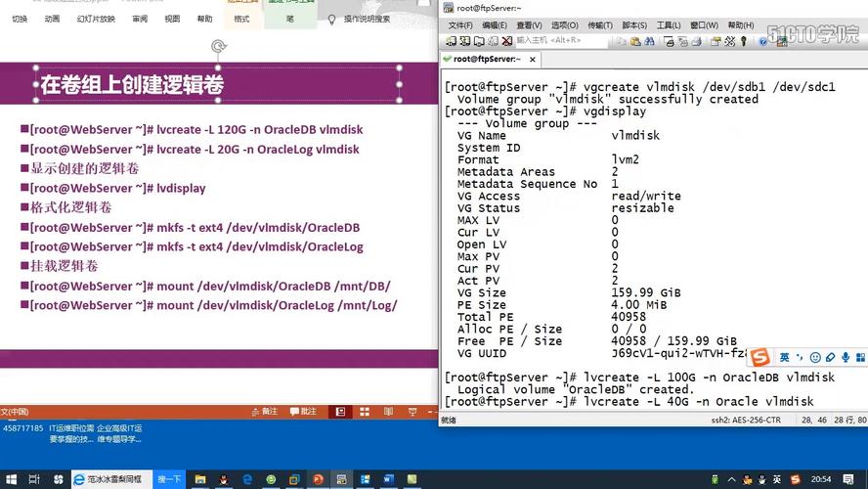Viewport: 868px width, 489px height.
Task: Click the lvcreate -L 120G OracleDB line
Action: point(196,130)
